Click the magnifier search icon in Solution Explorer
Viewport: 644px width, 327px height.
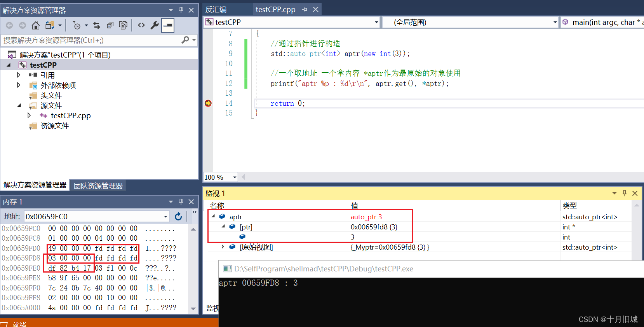[185, 40]
